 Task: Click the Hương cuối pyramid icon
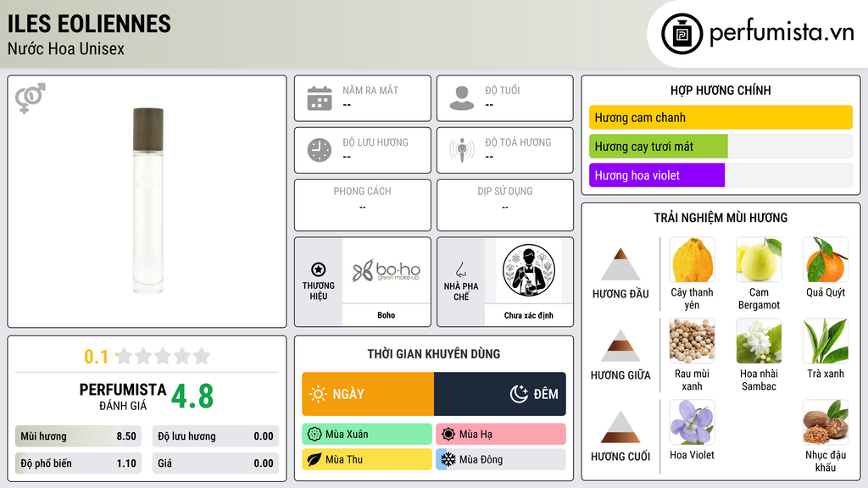tap(620, 427)
